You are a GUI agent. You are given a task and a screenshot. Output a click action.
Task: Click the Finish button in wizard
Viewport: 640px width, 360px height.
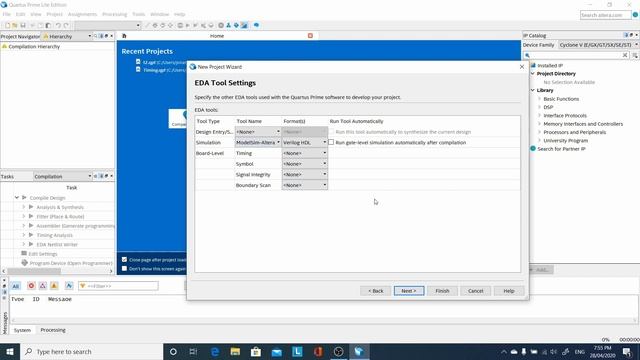(x=442, y=291)
